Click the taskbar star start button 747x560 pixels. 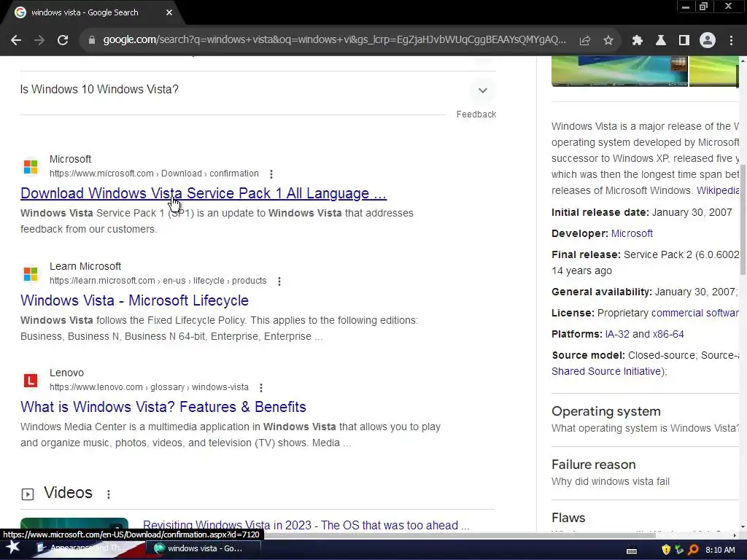pyautogui.click(x=13, y=548)
